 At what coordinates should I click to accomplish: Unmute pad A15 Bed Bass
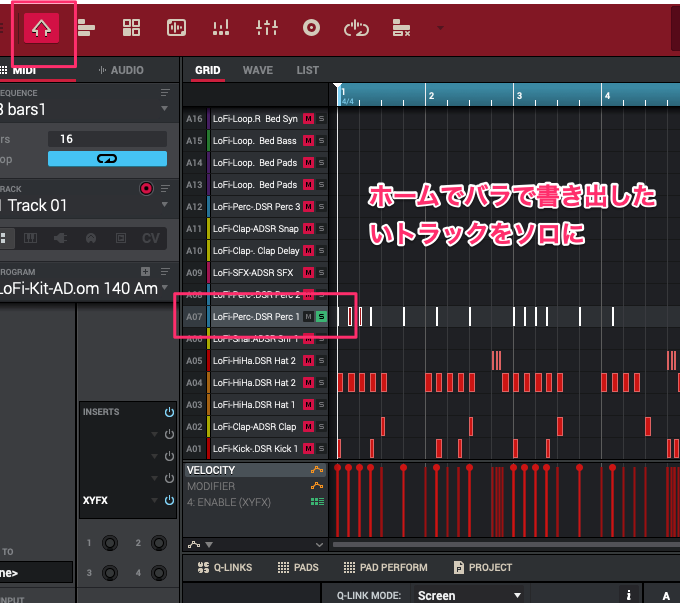click(x=308, y=141)
